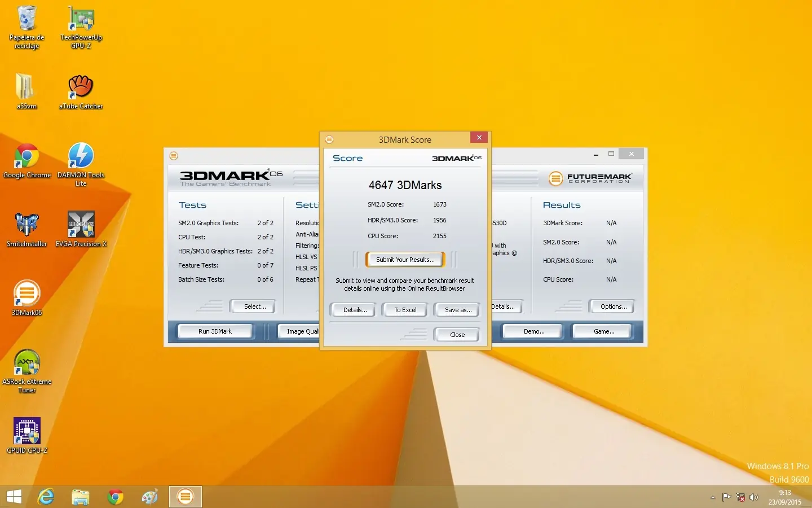The image size is (812, 508).
Task: Launch Google Chrome from the taskbar
Action: pos(116,497)
